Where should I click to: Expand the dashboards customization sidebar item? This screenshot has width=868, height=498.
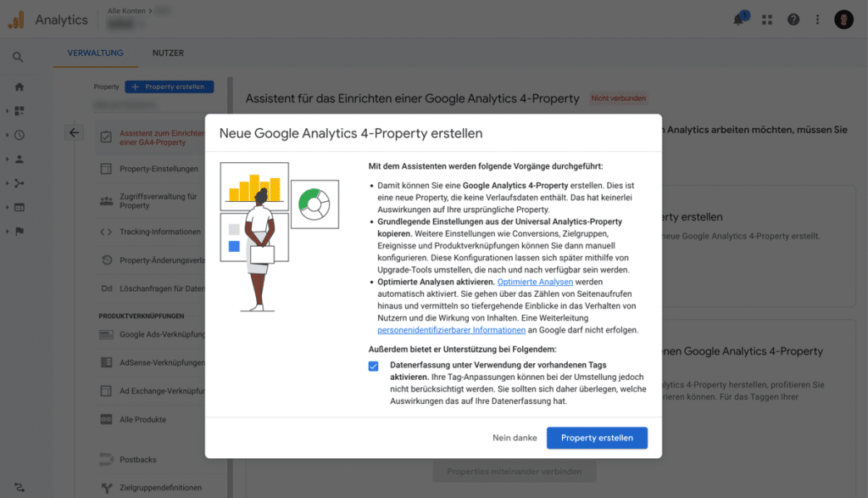19,110
